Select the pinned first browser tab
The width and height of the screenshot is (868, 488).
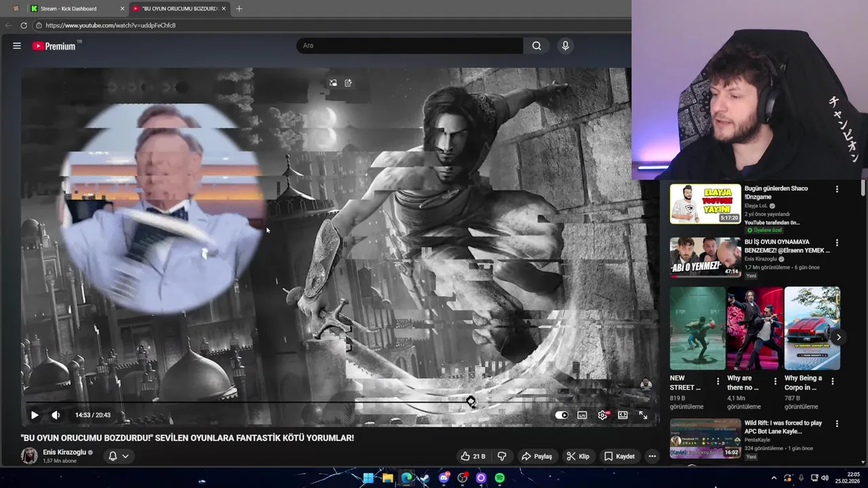(16, 9)
